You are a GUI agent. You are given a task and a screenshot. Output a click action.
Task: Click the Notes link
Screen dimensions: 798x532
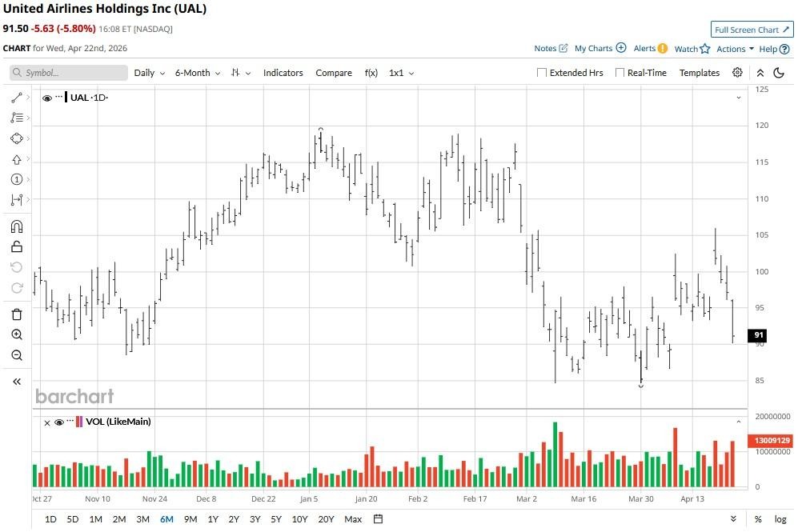point(545,48)
